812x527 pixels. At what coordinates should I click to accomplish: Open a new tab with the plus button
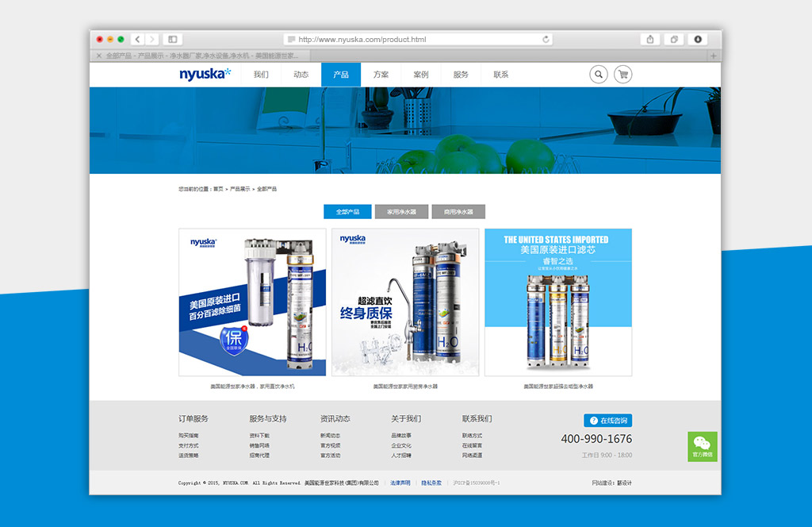pos(714,56)
